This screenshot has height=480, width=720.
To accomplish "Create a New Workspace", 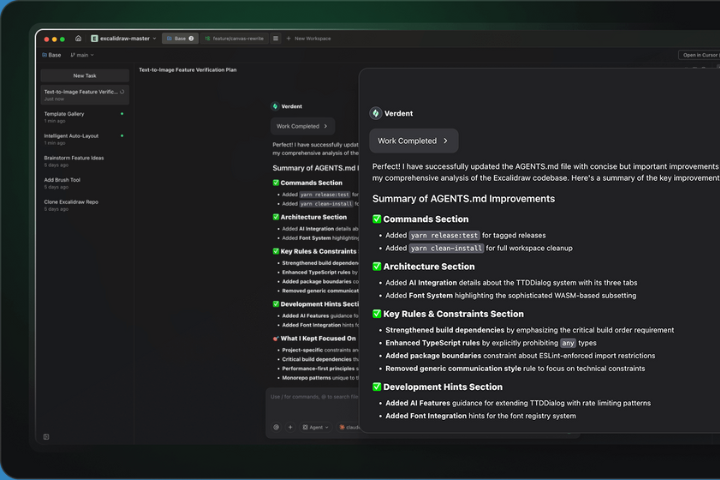I will point(309,39).
